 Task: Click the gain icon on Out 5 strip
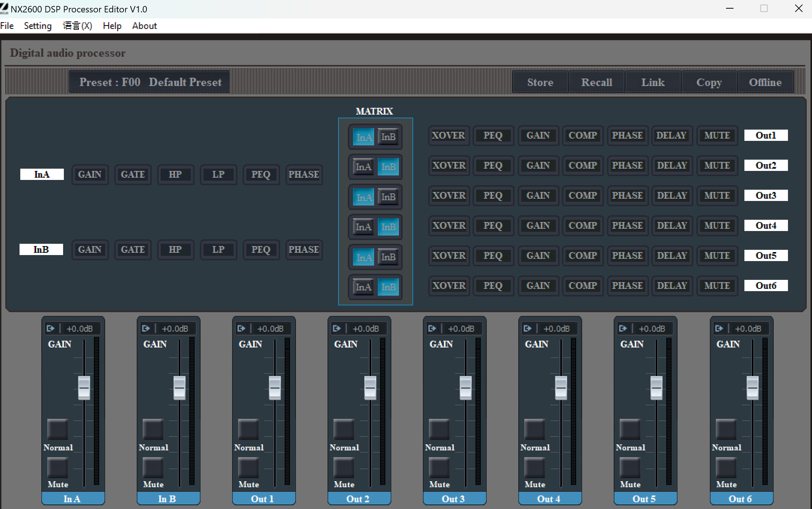pyautogui.click(x=623, y=329)
